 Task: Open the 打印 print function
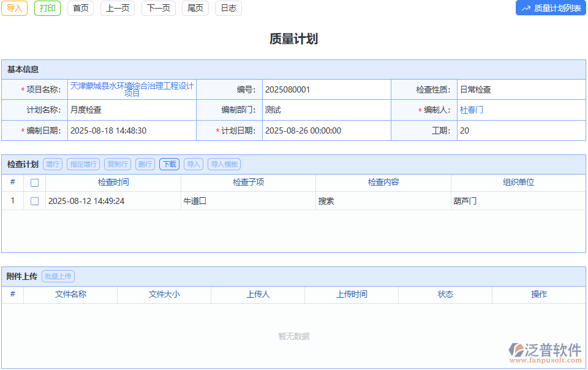click(x=47, y=9)
